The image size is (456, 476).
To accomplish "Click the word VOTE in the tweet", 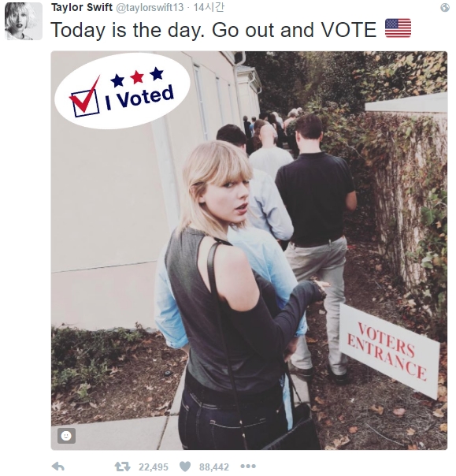I will (349, 29).
